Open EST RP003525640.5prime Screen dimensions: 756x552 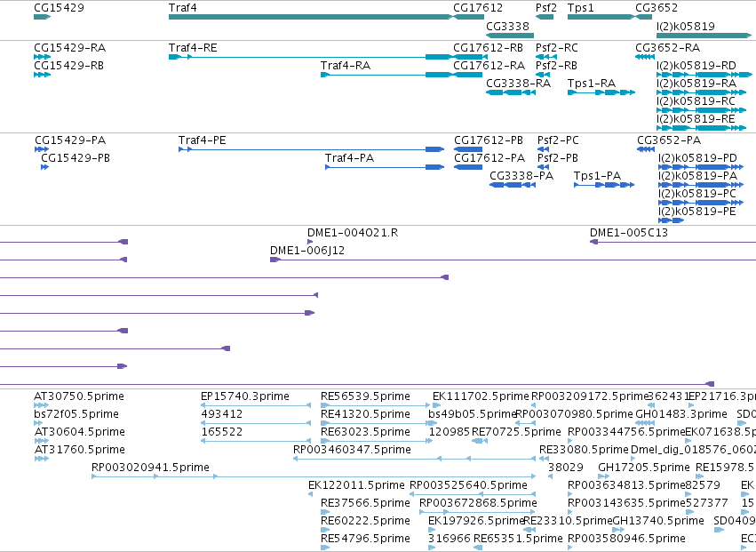tap(473, 494)
